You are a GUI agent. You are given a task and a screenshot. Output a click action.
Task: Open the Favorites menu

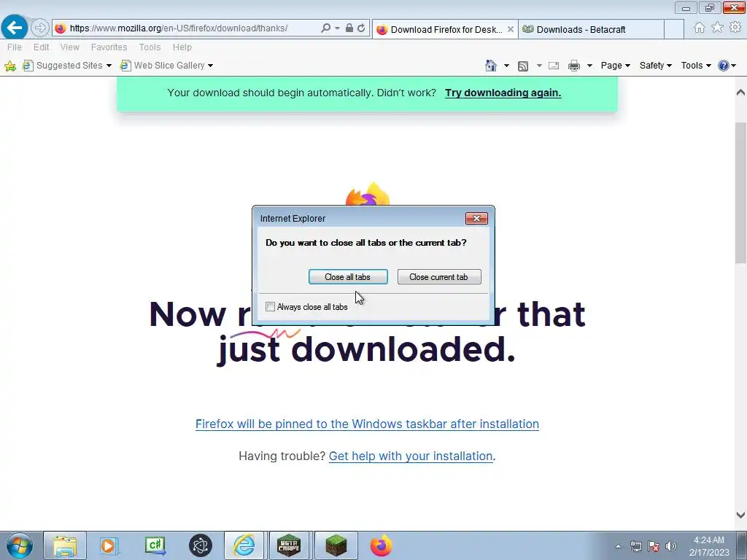[109, 47]
